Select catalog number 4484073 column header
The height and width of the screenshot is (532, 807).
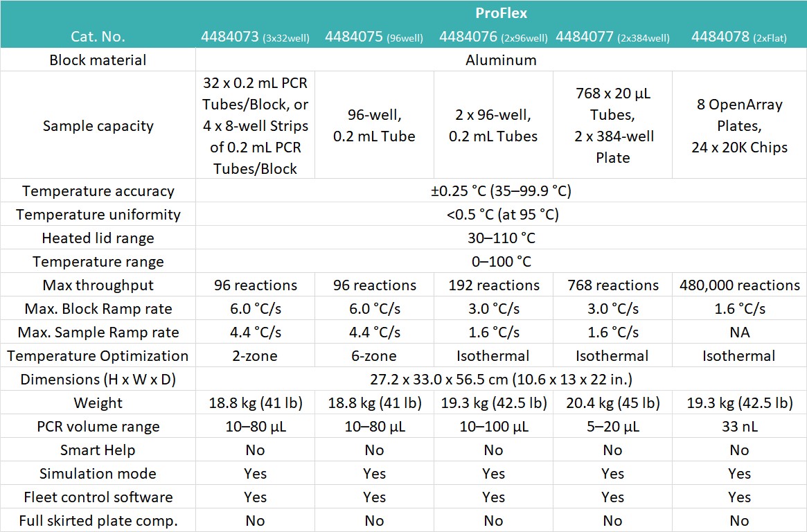[255, 37]
